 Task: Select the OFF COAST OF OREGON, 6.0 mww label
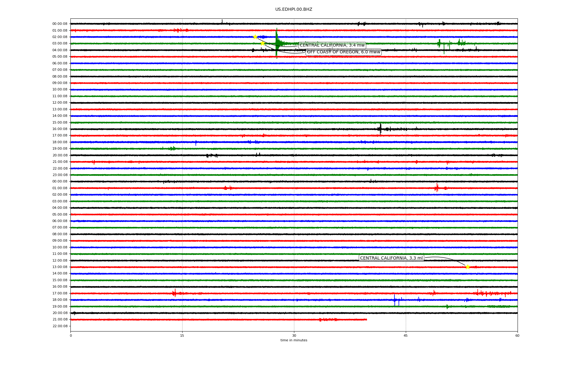tap(343, 52)
